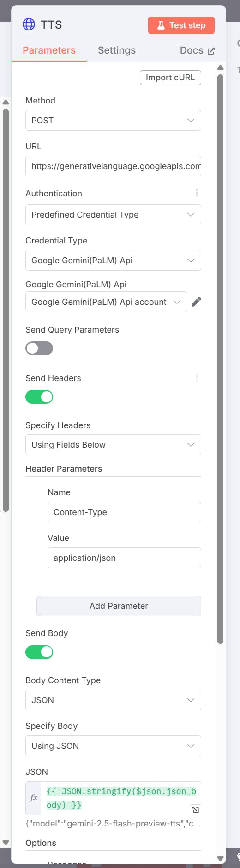Image resolution: width=240 pixels, height=868 pixels.
Task: Expand the JSON expression editor icon
Action: pos(196,809)
